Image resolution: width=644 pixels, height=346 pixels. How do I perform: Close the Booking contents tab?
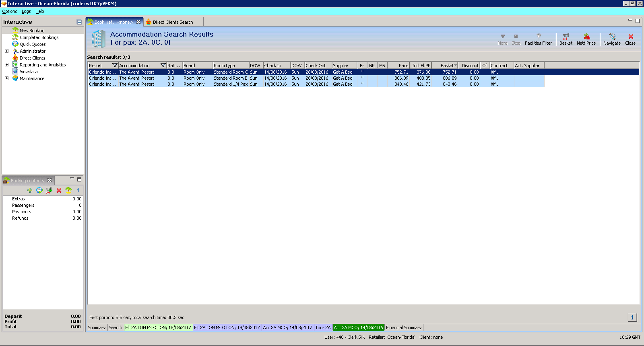coord(50,180)
